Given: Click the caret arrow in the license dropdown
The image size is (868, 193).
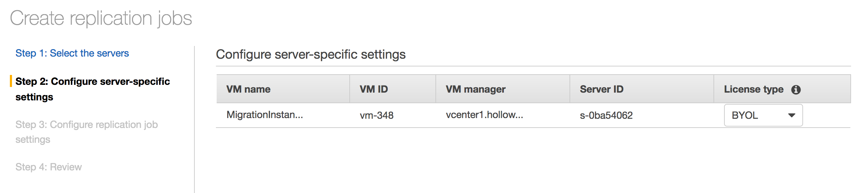Looking at the screenshot, I should coord(791,115).
